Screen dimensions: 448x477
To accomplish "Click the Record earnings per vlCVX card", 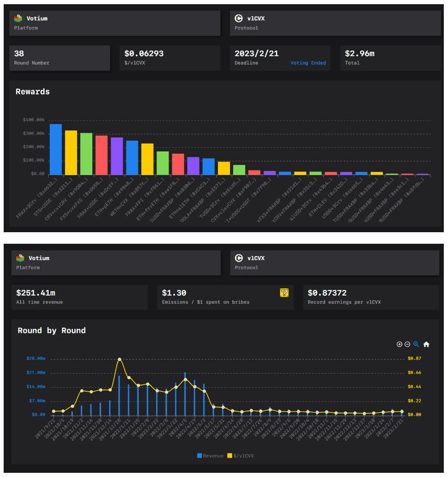I will tap(370, 297).
